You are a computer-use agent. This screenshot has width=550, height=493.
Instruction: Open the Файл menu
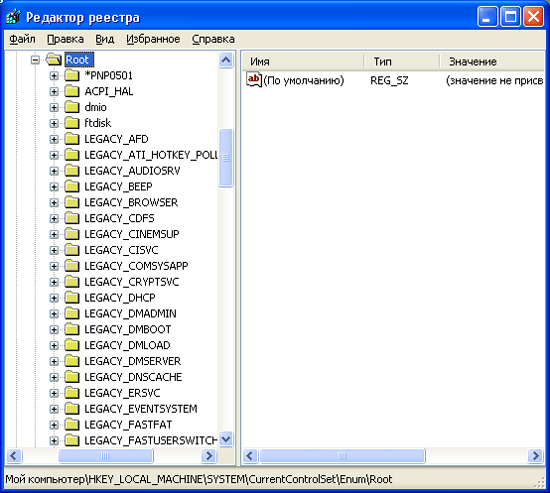point(22,39)
